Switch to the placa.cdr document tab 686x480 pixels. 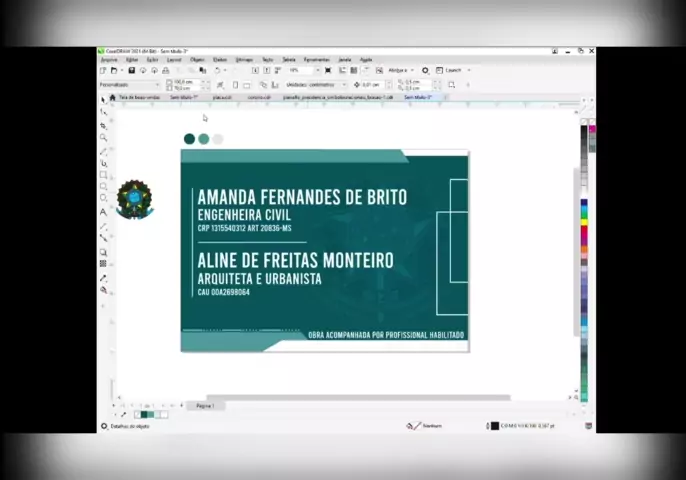(x=221, y=98)
